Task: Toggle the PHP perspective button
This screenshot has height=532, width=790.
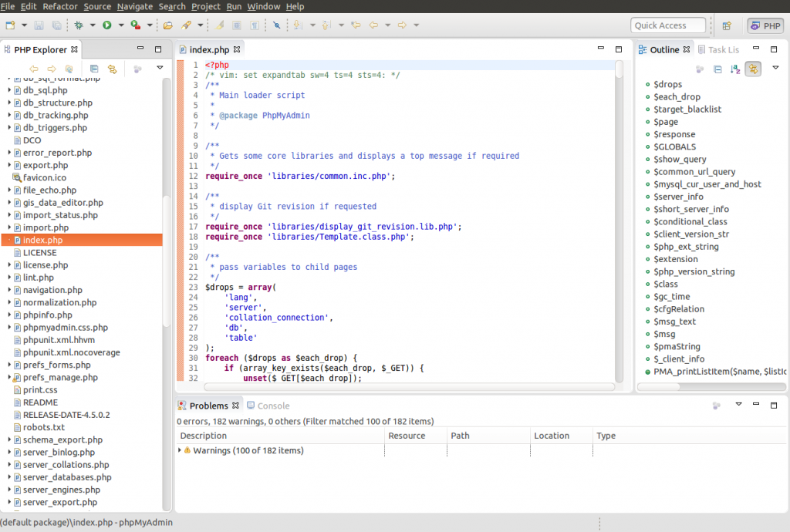Action: (x=765, y=25)
